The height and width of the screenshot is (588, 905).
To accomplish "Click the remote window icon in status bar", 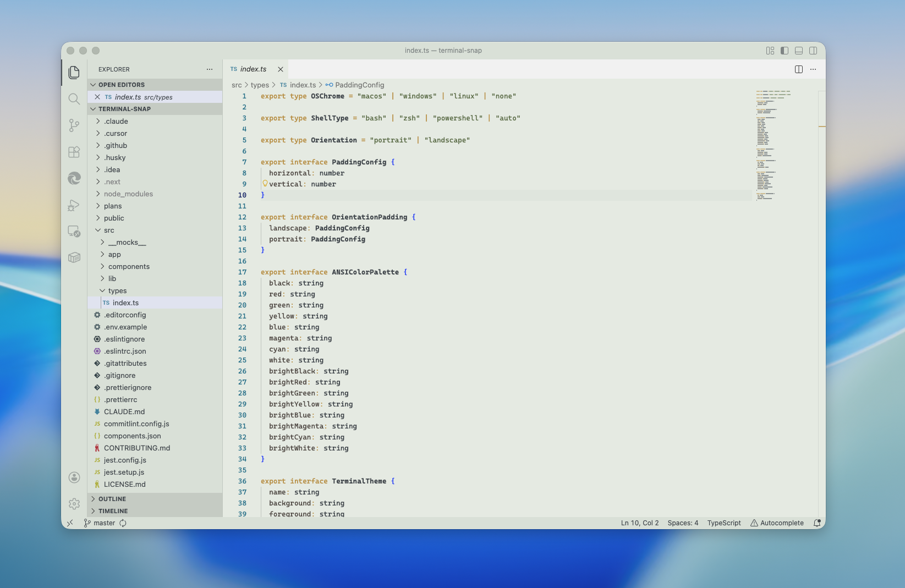I will 70,523.
